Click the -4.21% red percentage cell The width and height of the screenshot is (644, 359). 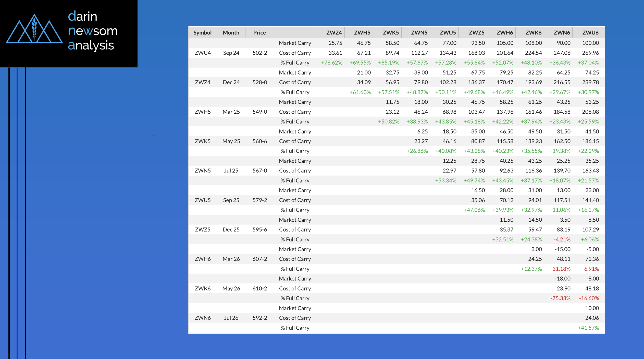click(562, 240)
